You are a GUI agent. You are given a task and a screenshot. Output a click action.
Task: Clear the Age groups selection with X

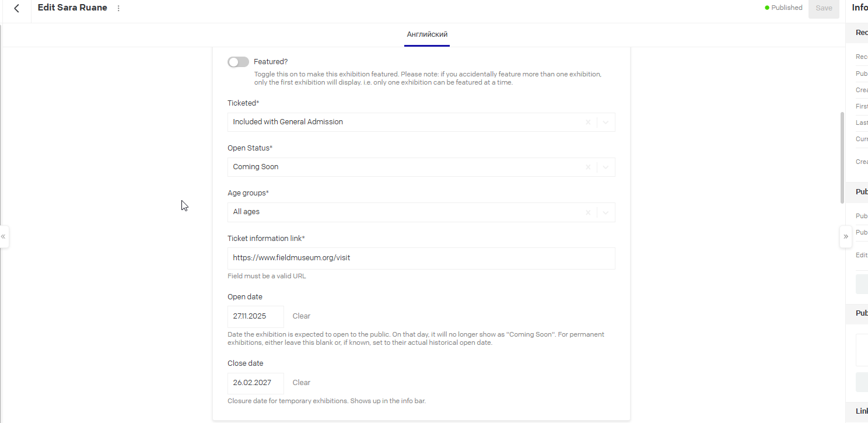click(588, 212)
